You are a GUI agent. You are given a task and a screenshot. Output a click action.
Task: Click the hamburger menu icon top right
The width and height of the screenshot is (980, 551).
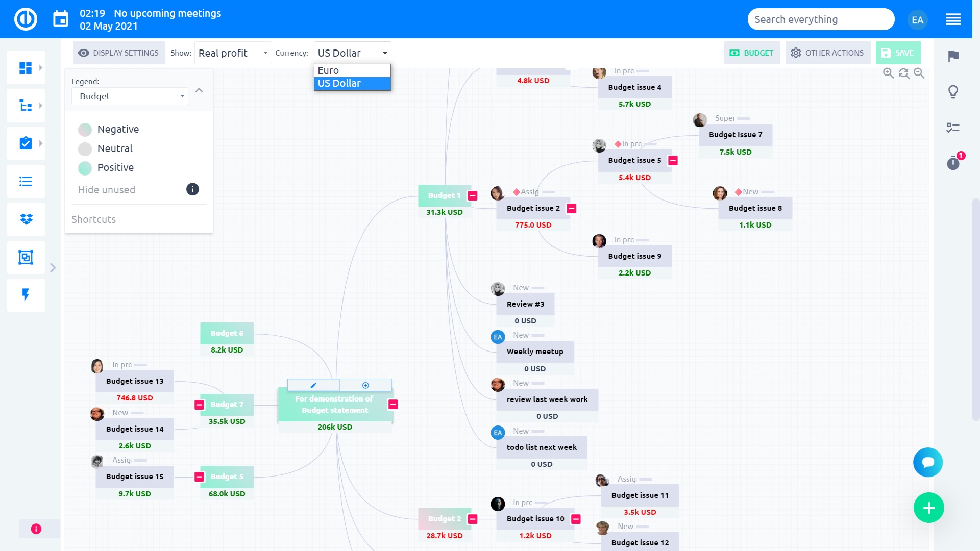pyautogui.click(x=954, y=19)
